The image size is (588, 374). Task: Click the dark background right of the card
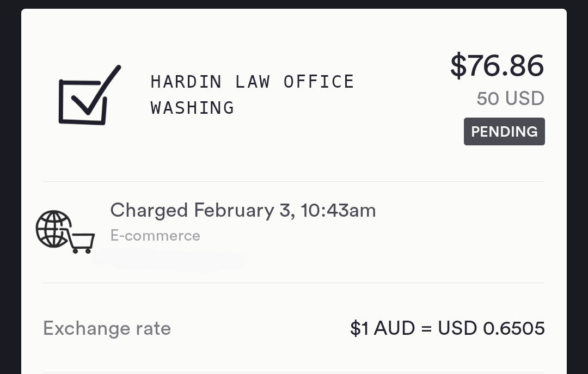[x=577, y=187]
